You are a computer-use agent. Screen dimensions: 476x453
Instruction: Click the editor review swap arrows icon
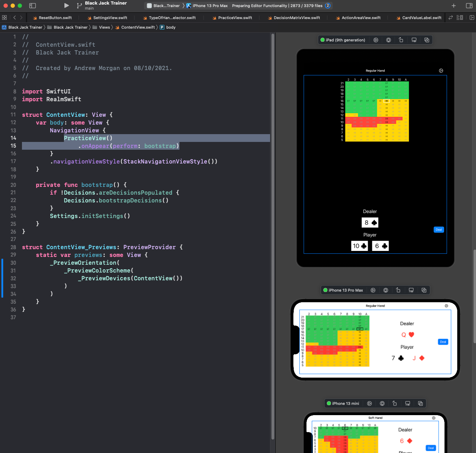[451, 17]
